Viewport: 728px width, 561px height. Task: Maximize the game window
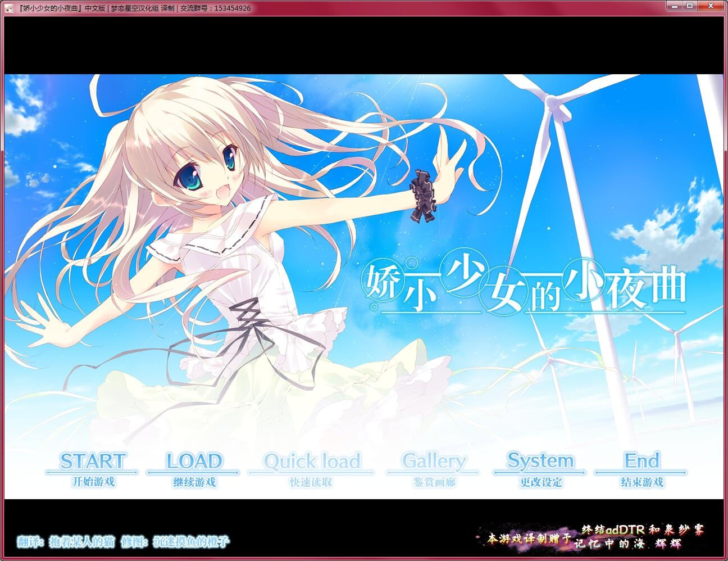(x=690, y=7)
